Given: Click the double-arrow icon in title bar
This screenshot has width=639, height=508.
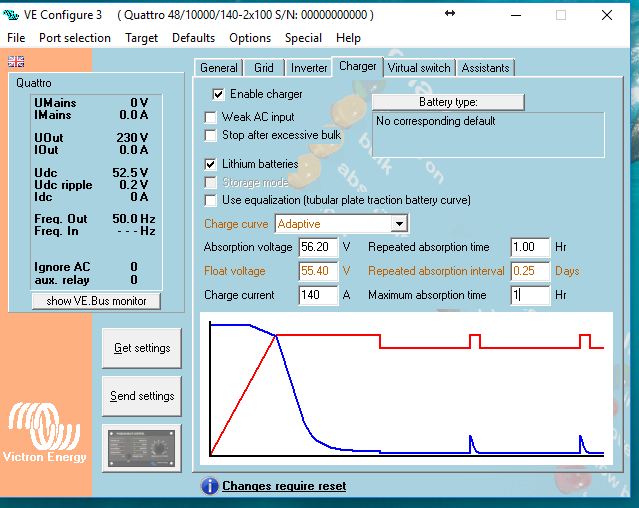Looking at the screenshot, I should coord(450,13).
